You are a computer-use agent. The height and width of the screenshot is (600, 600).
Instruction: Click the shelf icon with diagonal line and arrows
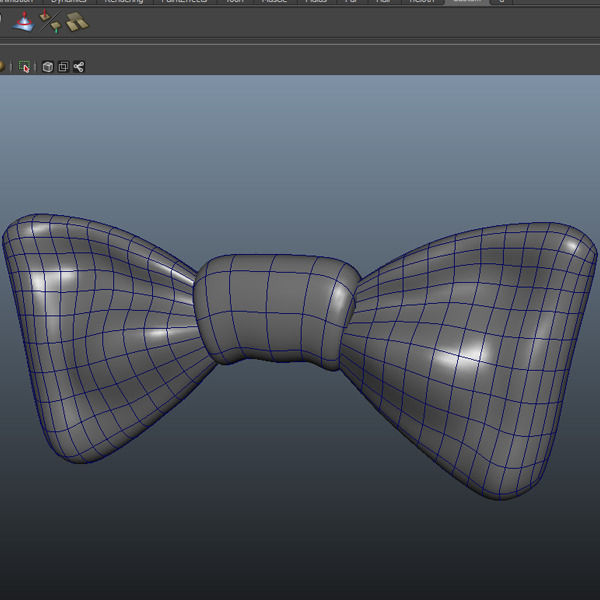point(51,21)
